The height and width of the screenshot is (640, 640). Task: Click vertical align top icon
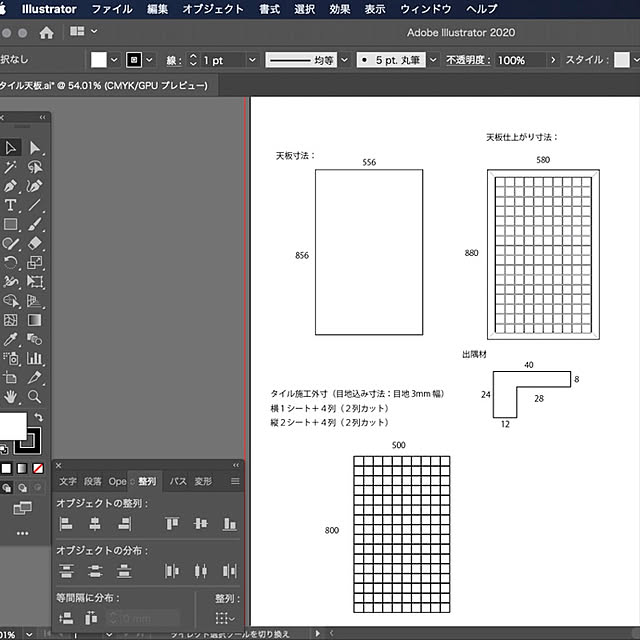pos(172,524)
